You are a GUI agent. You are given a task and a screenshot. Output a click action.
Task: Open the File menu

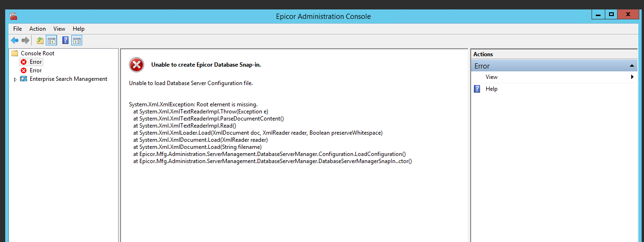17,29
